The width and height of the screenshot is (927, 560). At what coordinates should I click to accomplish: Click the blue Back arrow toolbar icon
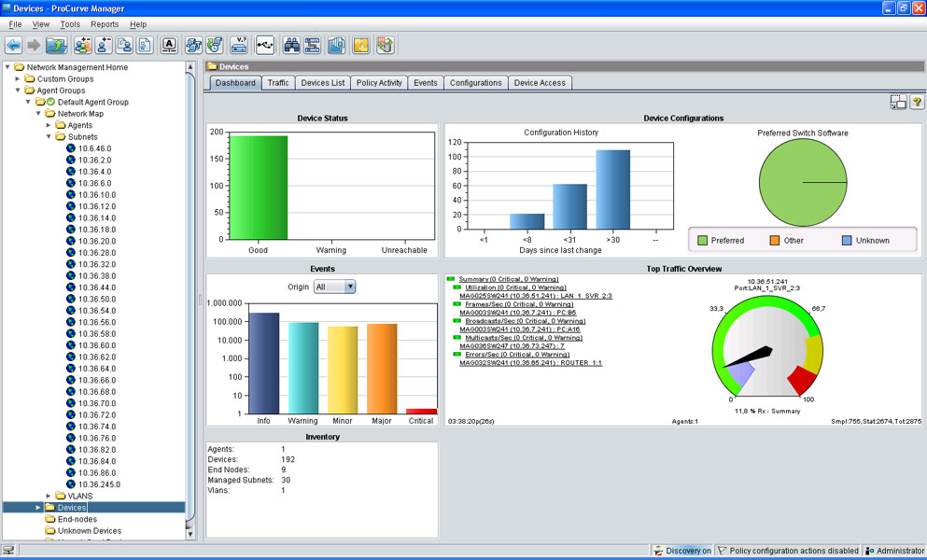[x=14, y=45]
